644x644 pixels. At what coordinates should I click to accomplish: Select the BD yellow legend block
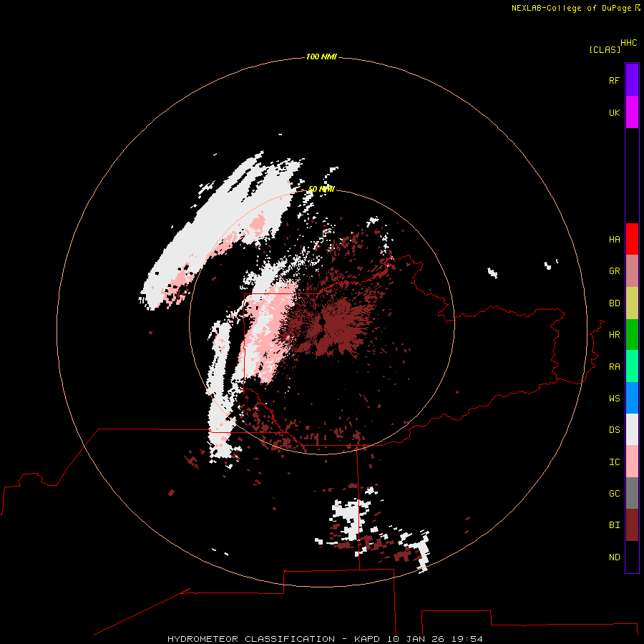[x=632, y=303]
